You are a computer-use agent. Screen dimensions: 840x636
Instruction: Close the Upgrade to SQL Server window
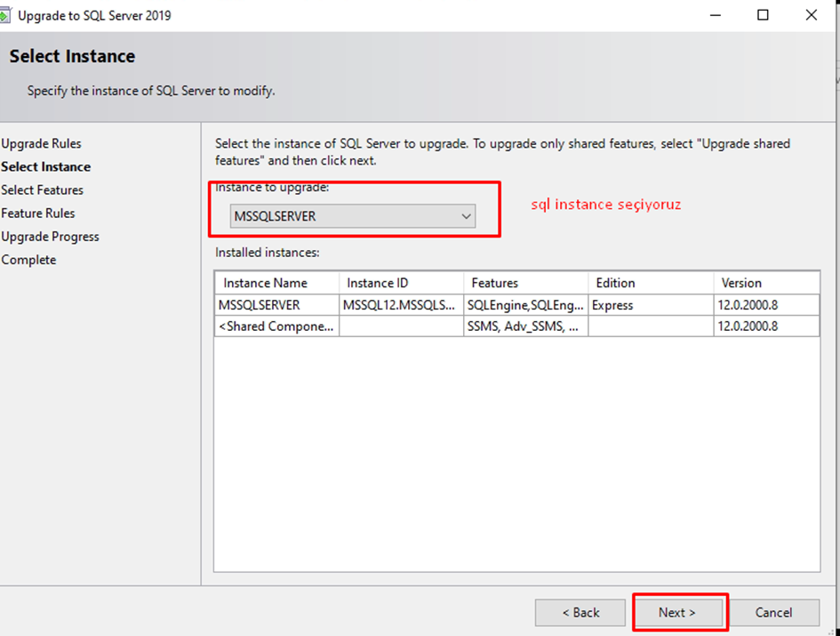(x=811, y=15)
